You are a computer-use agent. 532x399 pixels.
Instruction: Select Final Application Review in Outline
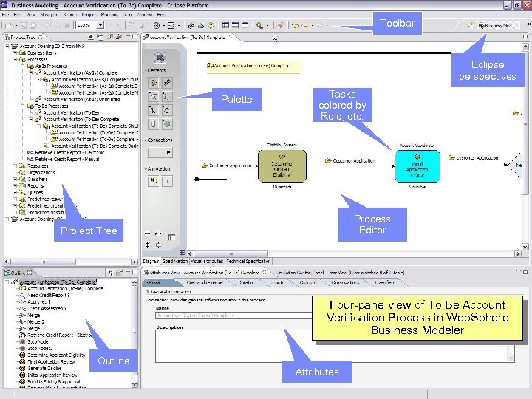coord(51,361)
